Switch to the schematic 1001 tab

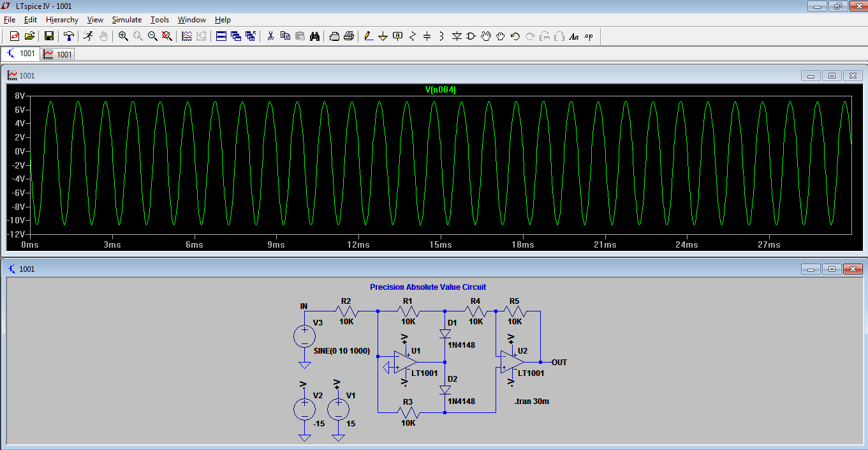20,54
